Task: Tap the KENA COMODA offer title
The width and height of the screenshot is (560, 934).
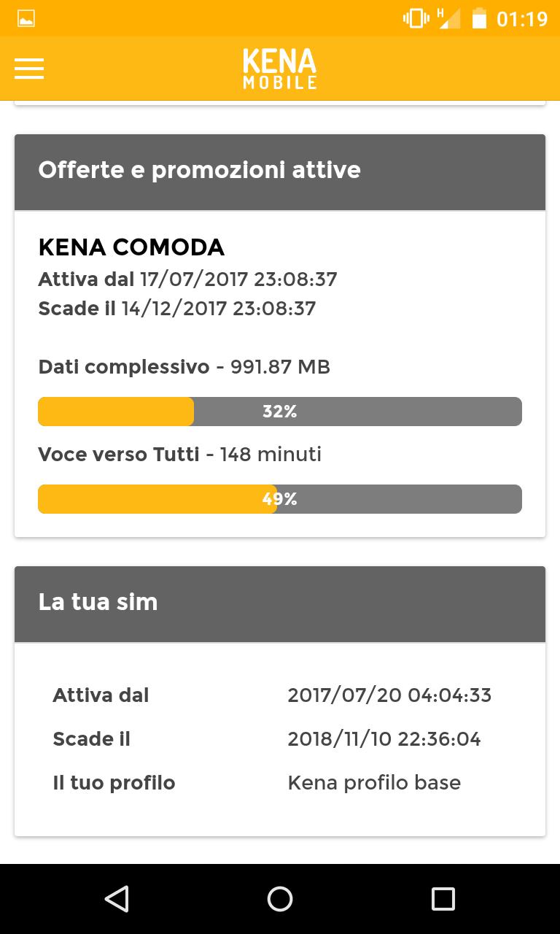Action: click(131, 247)
